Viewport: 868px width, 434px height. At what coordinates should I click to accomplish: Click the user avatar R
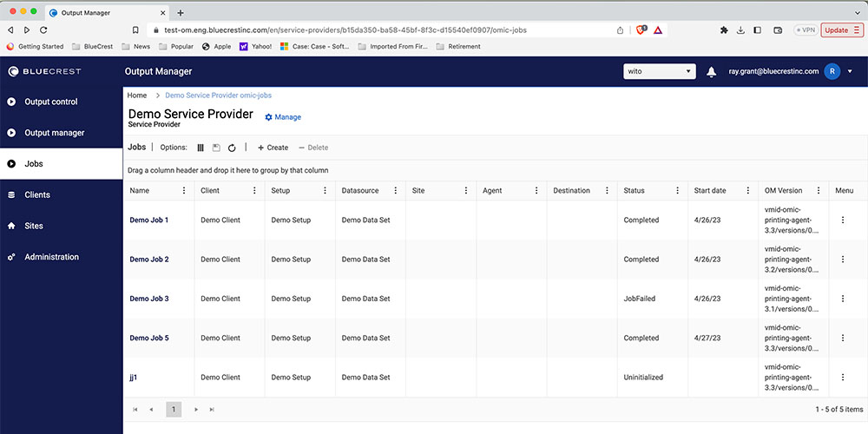tap(832, 71)
